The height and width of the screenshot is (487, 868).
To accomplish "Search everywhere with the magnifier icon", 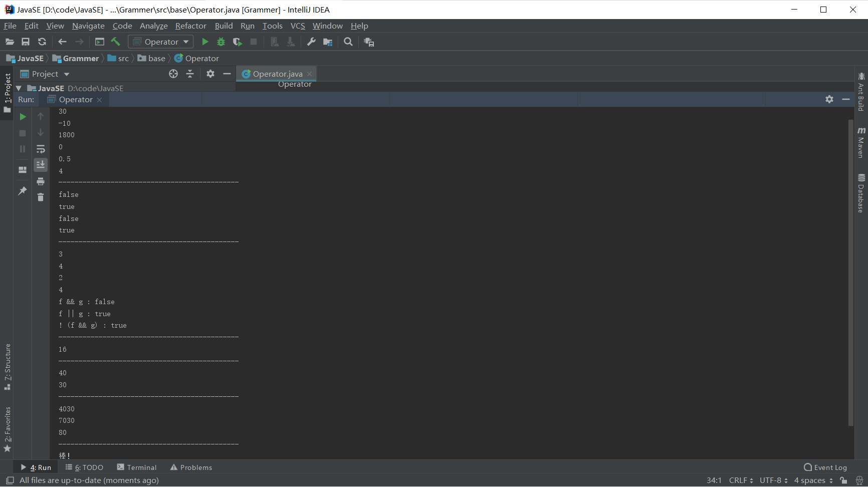I will 348,42.
